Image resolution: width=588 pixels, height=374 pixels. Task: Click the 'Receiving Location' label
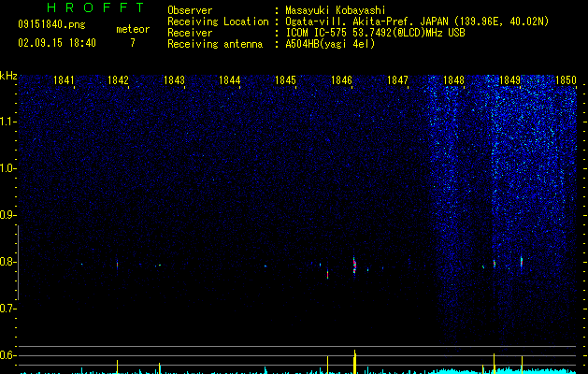[218, 22]
